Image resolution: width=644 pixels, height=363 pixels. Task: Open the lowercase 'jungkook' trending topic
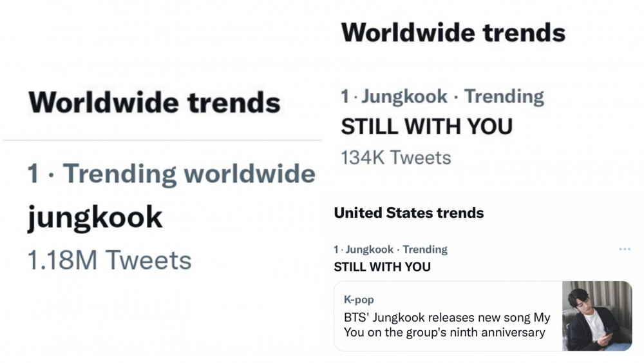pyautogui.click(x=95, y=217)
